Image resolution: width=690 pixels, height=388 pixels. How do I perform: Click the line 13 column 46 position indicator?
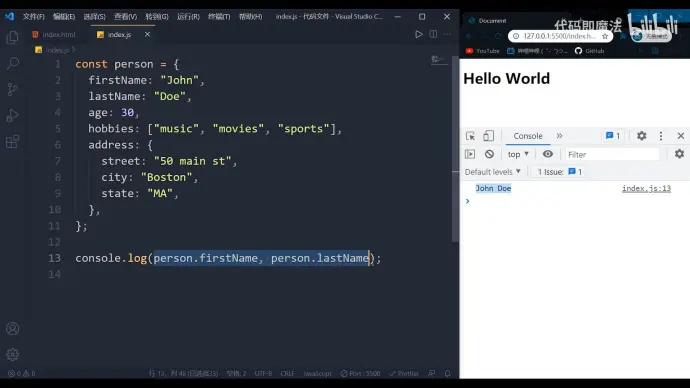coord(183,373)
